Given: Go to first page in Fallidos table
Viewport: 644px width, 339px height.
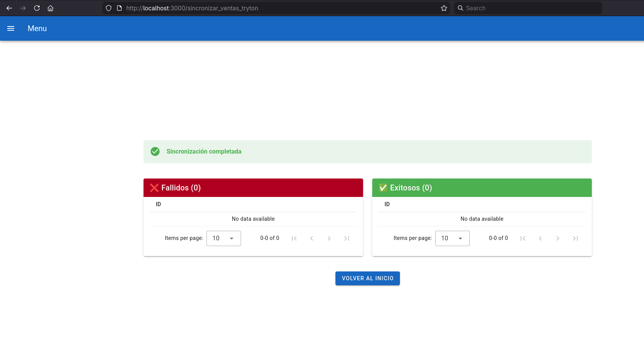Looking at the screenshot, I should pos(294,238).
